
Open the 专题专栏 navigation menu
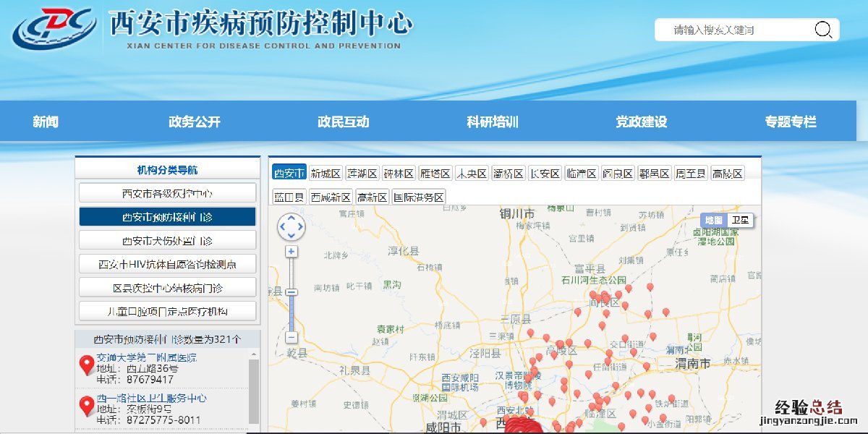point(791,122)
